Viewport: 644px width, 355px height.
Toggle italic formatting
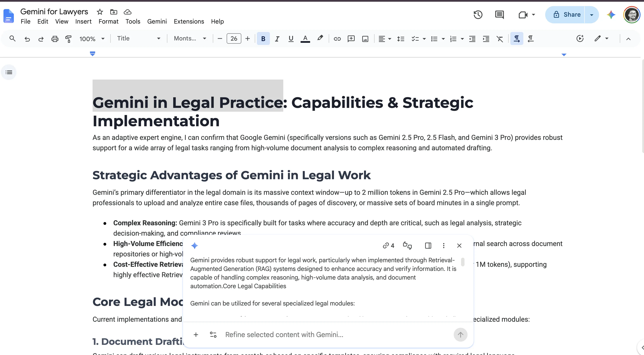click(x=277, y=39)
